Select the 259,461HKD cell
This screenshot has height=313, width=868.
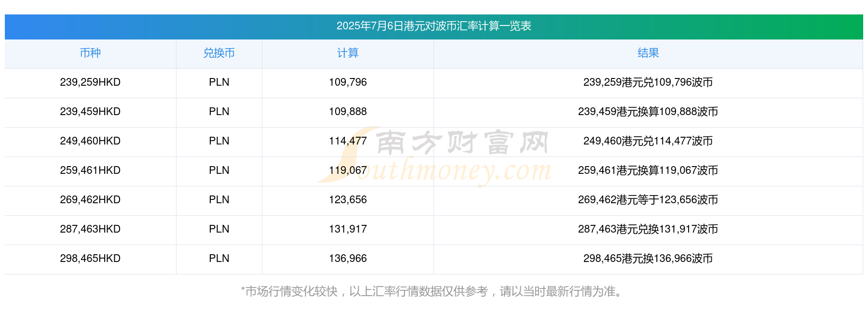(x=90, y=170)
